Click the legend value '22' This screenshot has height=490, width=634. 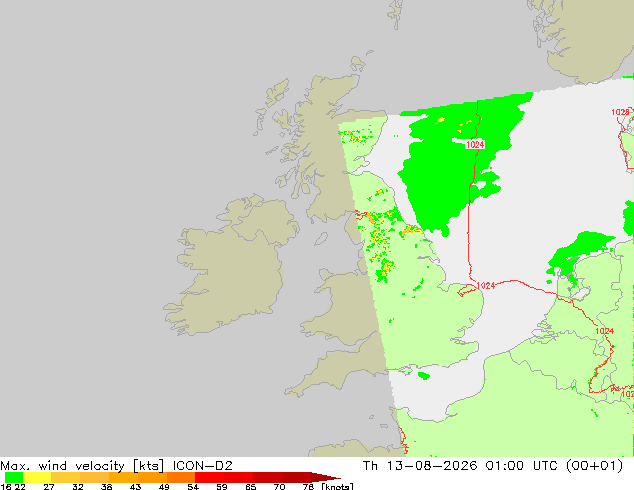coord(20,487)
